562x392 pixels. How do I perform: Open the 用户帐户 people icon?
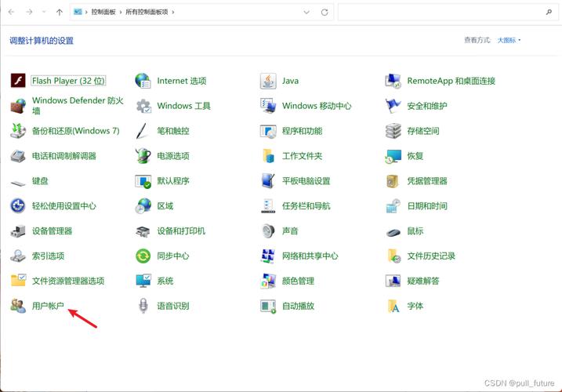pos(18,306)
